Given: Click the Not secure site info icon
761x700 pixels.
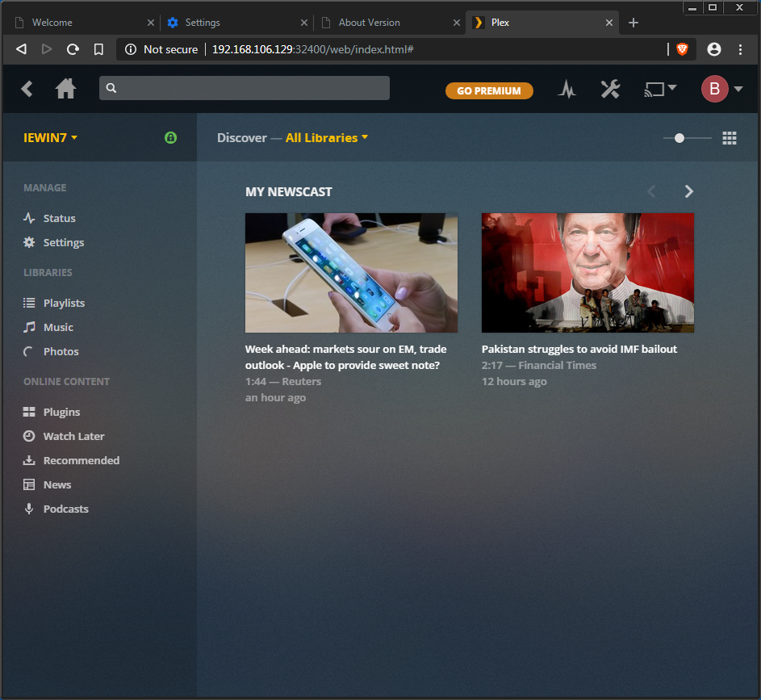Looking at the screenshot, I should coord(131,49).
